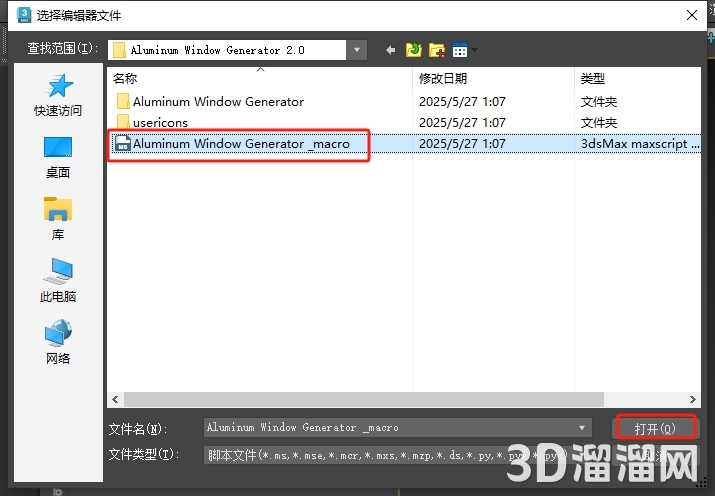Click horizontal scrollbar left arrow
The image size is (715, 496).
tap(115, 399)
